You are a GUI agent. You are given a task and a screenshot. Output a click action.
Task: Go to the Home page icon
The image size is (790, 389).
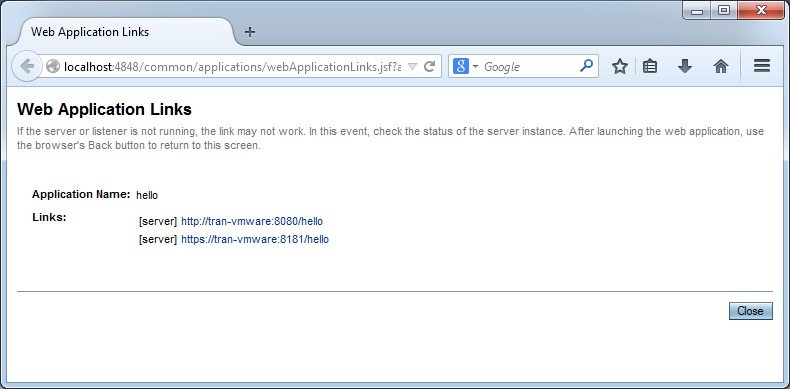721,66
